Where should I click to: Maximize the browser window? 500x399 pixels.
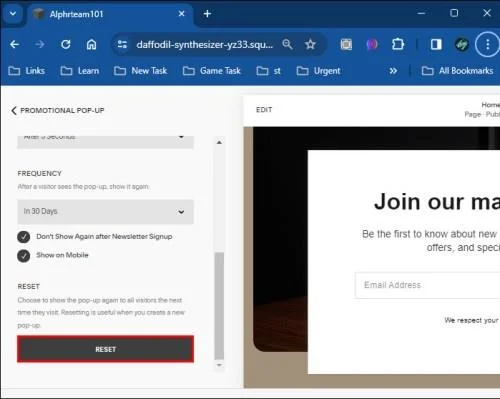tap(454, 13)
